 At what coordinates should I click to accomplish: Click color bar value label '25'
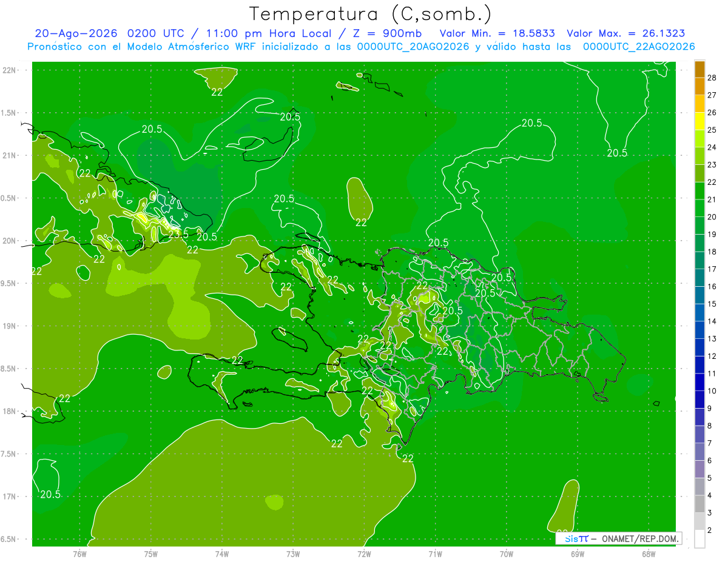[713, 130]
